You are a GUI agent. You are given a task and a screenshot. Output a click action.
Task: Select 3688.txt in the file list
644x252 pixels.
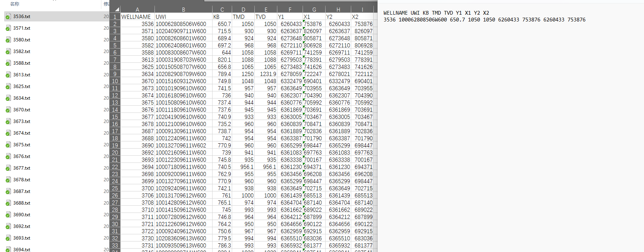click(x=21, y=203)
